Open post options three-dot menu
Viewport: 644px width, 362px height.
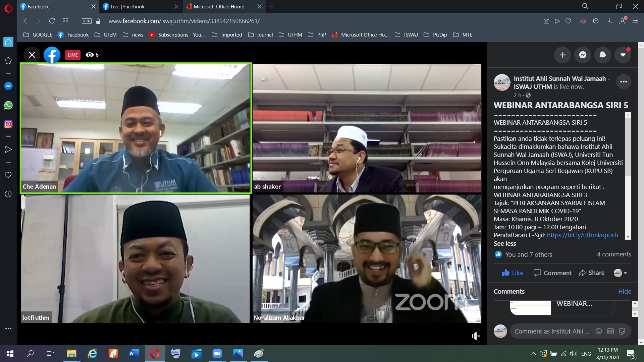tap(624, 82)
